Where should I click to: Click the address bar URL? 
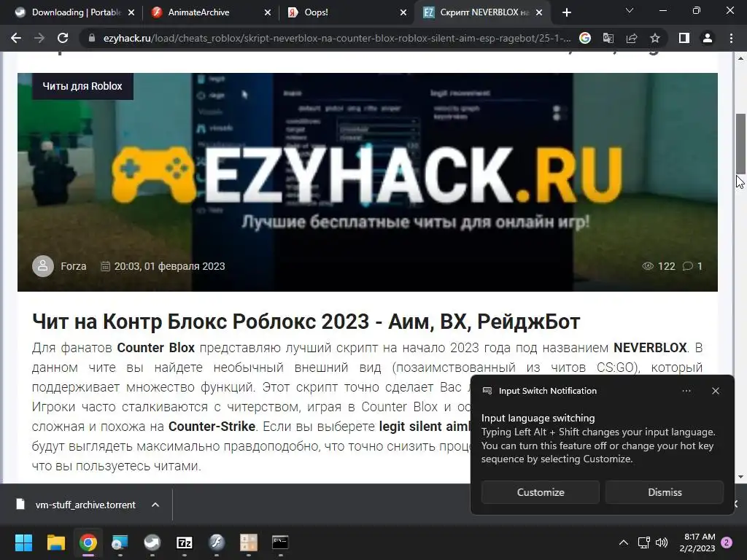pos(337,38)
